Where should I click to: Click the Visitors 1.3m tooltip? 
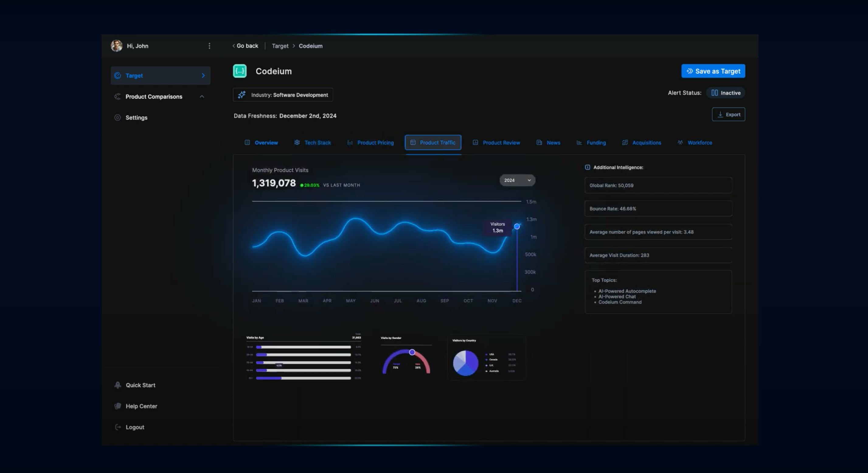497,227
